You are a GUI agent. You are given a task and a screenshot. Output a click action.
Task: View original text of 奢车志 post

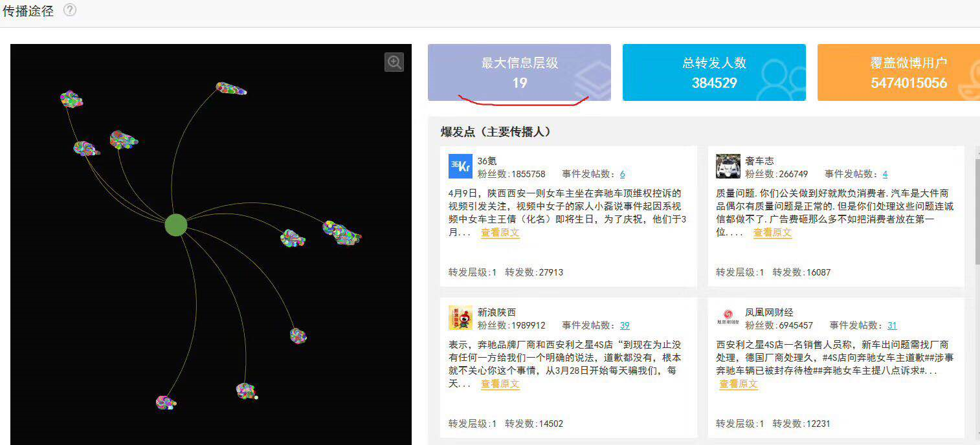[772, 233]
